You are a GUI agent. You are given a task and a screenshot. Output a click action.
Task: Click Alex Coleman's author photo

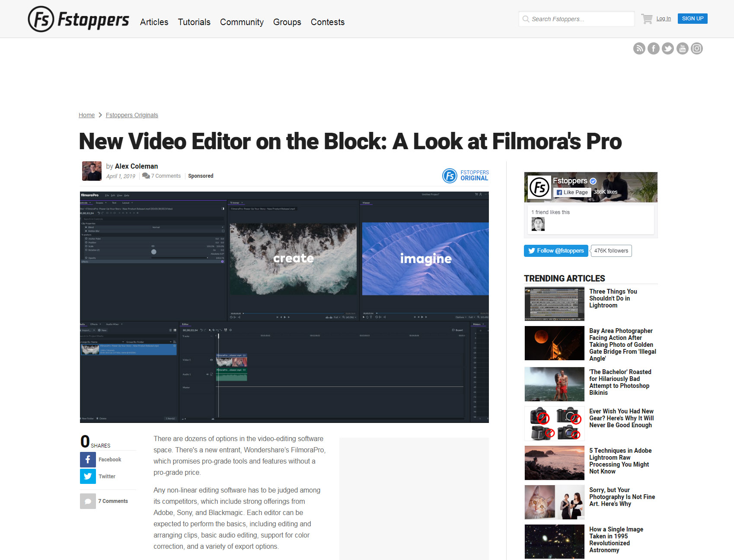(92, 171)
